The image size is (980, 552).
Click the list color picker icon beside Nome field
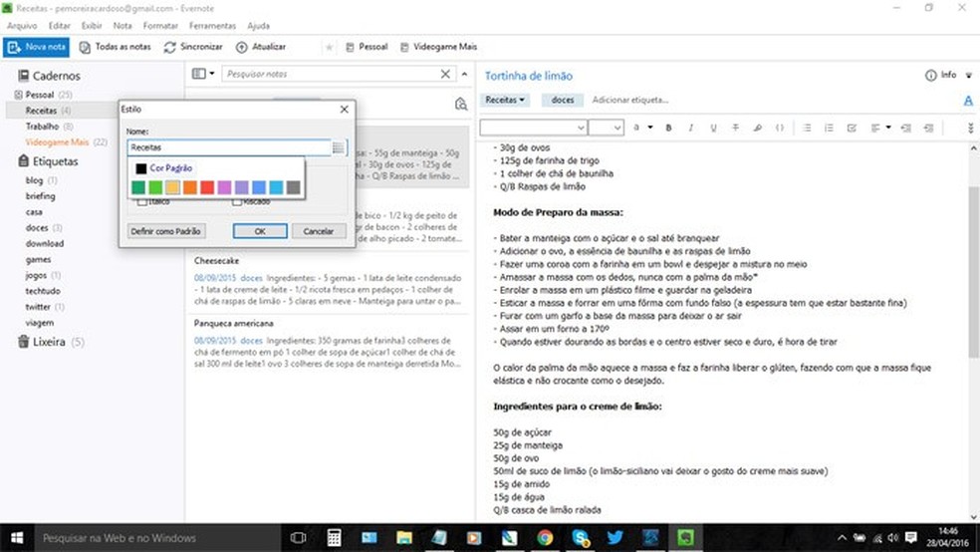(339, 147)
